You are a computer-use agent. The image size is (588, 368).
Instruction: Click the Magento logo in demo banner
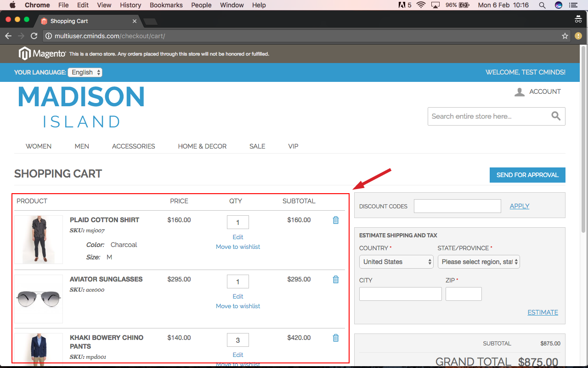[x=42, y=54]
